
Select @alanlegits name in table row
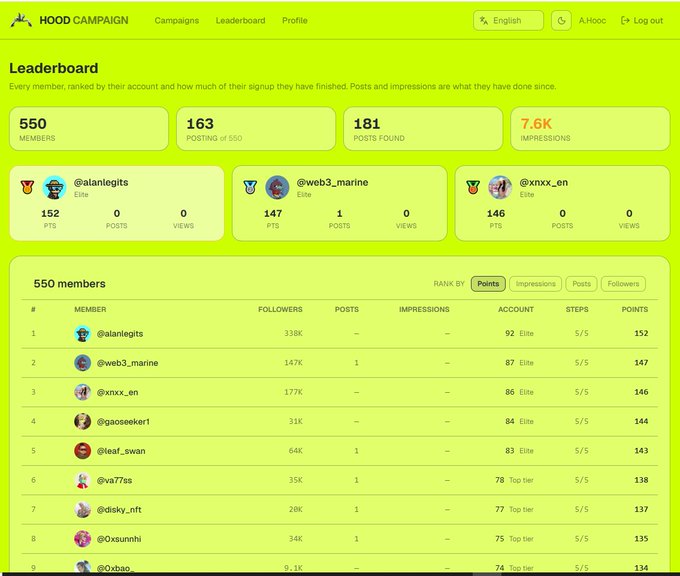(x=120, y=334)
